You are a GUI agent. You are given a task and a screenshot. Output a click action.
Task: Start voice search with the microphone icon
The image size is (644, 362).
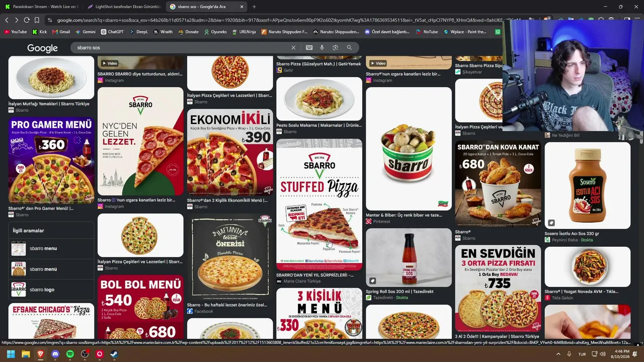coord(322,48)
